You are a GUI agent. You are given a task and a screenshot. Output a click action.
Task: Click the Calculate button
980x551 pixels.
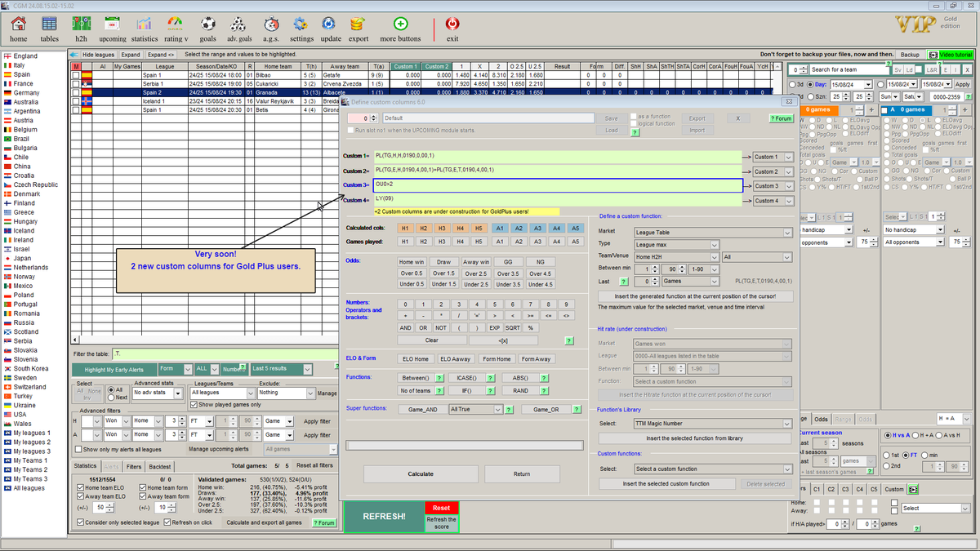click(421, 473)
